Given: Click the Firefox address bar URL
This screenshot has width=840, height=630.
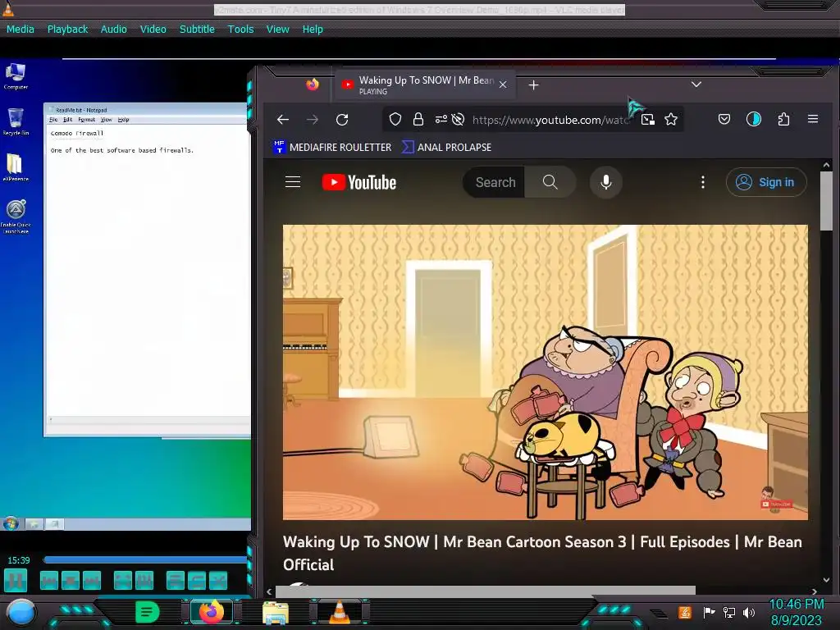Looking at the screenshot, I should [550, 120].
